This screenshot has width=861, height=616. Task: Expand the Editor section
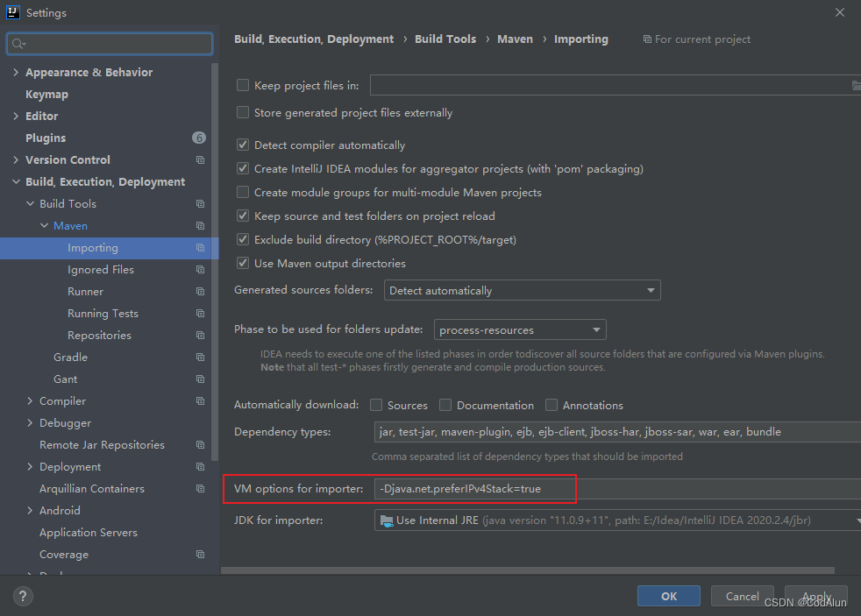[16, 116]
